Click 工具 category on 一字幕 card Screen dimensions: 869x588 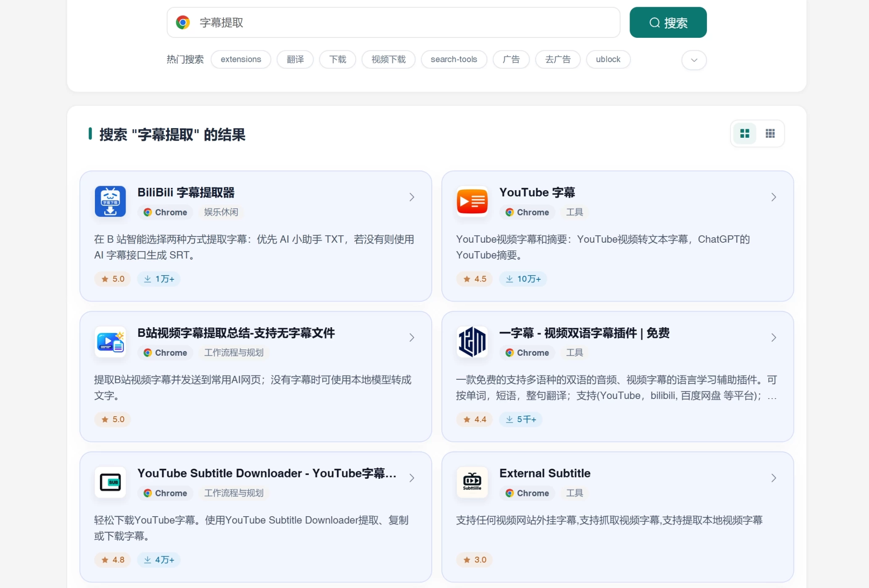[575, 353]
